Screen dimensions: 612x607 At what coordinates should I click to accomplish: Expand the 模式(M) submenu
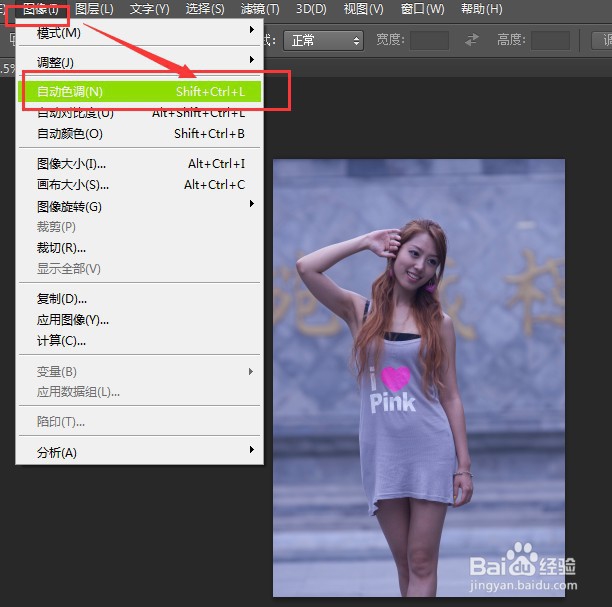[x=139, y=33]
